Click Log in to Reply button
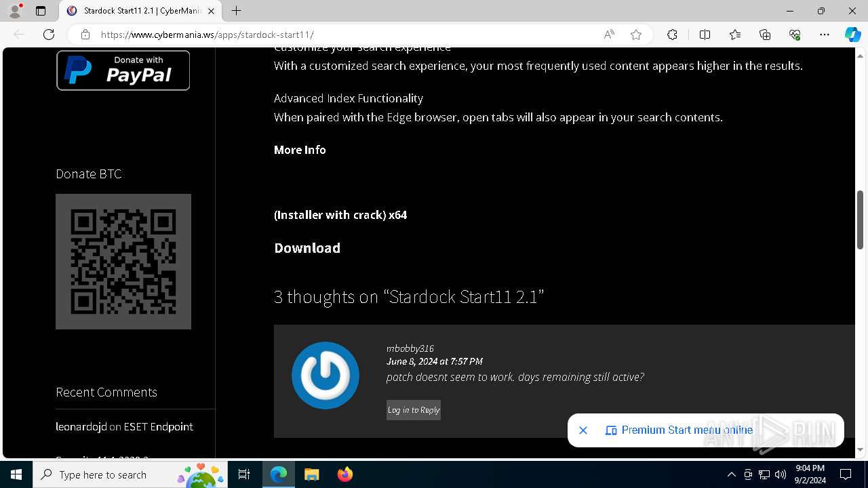Image resolution: width=868 pixels, height=488 pixels. 414,410
